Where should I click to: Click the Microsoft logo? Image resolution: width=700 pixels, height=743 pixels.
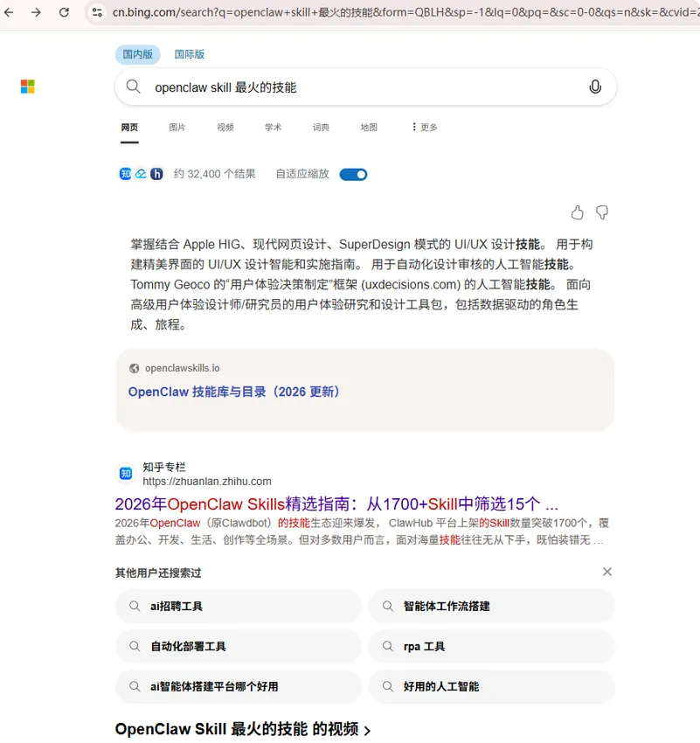pyautogui.click(x=28, y=87)
